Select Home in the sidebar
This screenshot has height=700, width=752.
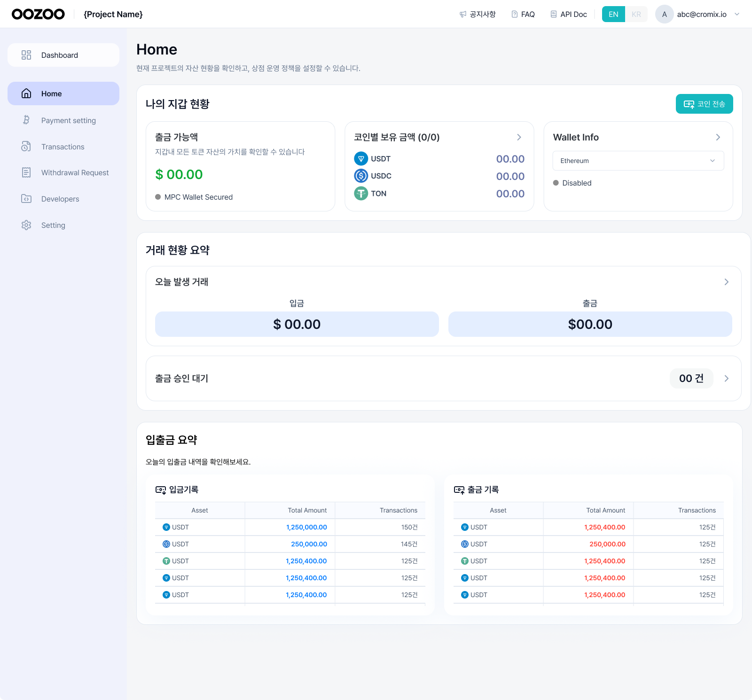coord(63,93)
